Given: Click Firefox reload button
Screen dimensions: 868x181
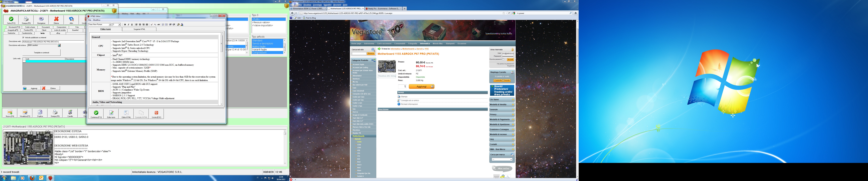Looking at the screenshot, I should [x=509, y=13].
